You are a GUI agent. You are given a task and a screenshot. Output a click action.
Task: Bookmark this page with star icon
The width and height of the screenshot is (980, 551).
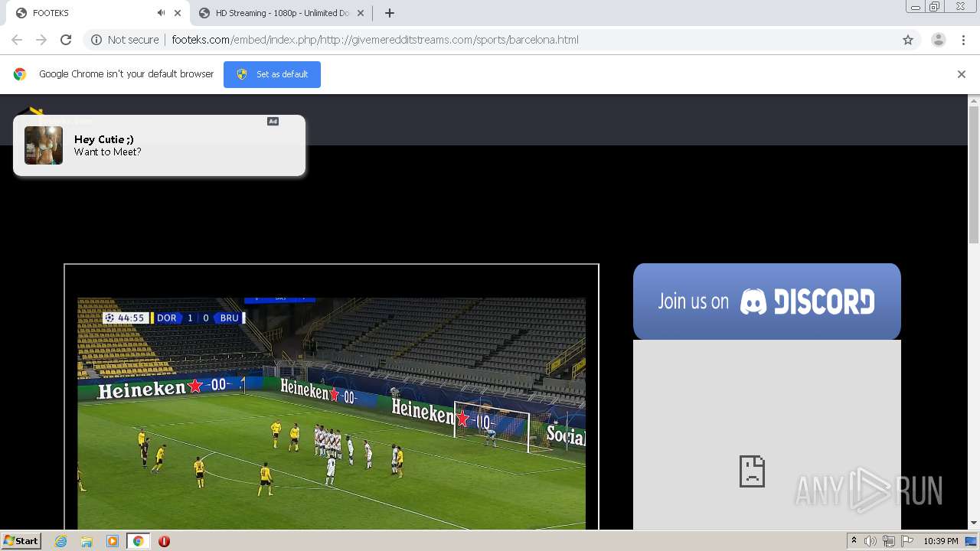point(908,40)
